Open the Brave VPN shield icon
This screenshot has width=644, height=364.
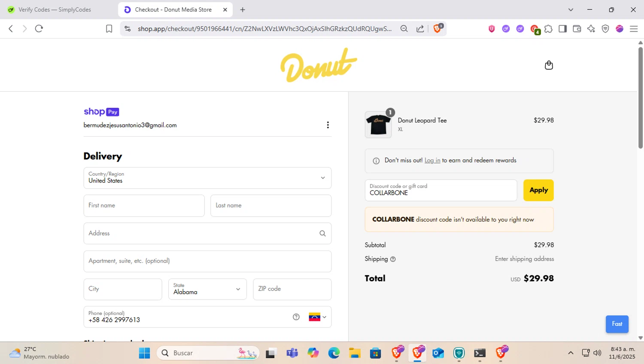click(x=605, y=29)
